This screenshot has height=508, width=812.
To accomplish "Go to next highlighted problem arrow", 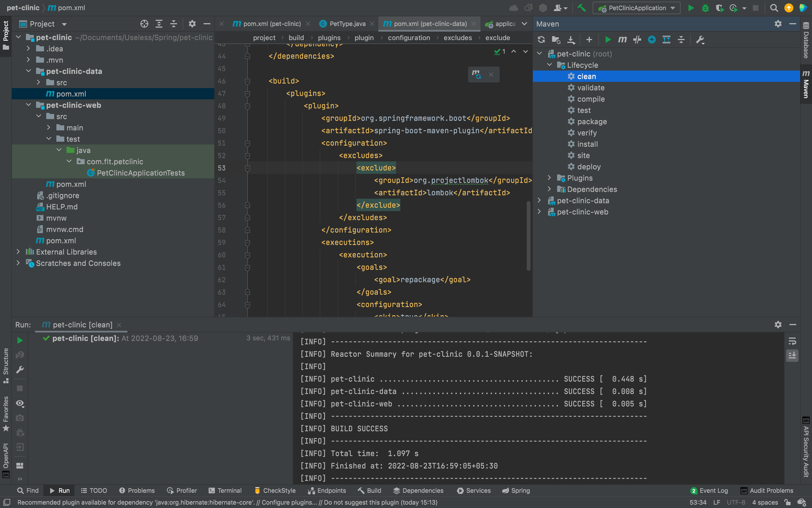I will tap(526, 51).
